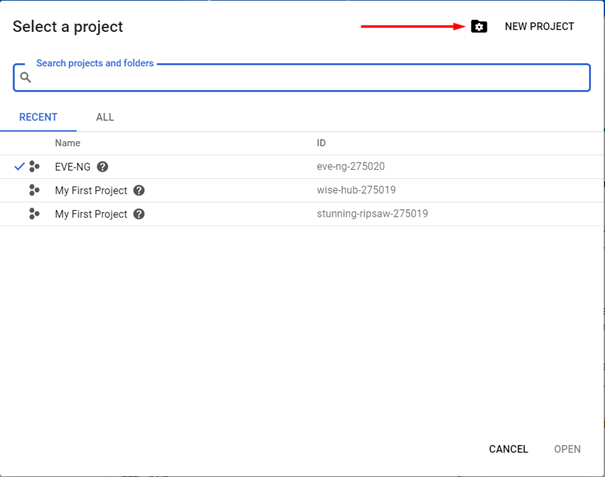Click help icon for wise-hub My First Project
Screen dimensions: 605x477
(139, 190)
